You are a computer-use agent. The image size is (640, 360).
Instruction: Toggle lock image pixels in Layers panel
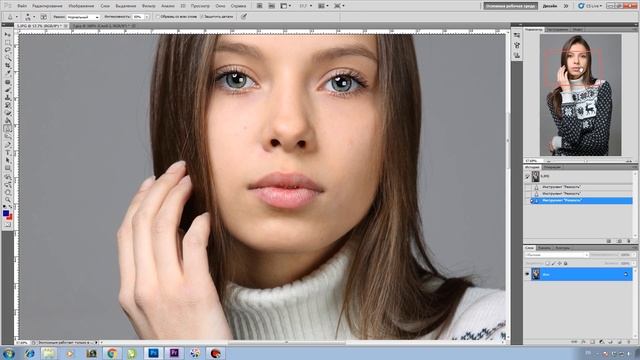[x=553, y=263]
